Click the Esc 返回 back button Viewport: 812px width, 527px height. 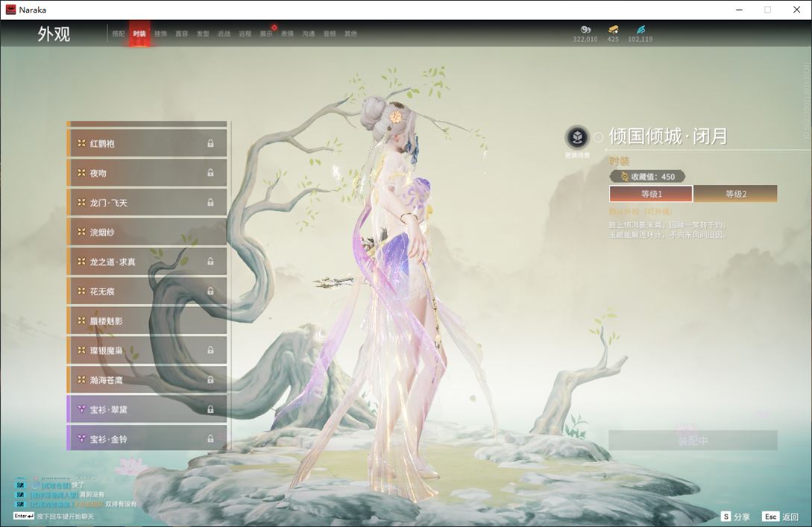pyautogui.click(x=781, y=517)
